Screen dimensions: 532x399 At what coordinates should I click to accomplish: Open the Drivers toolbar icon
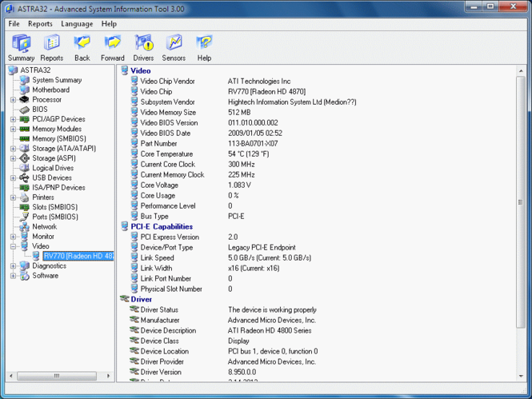(x=143, y=48)
